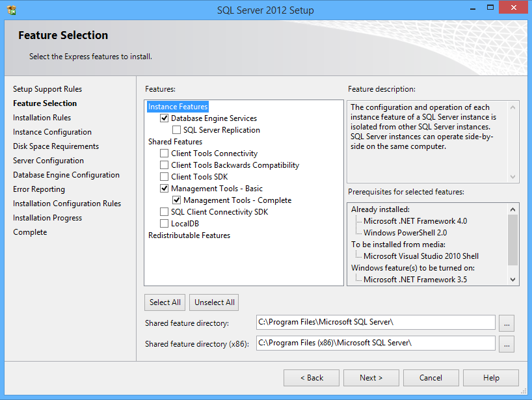Select the Shared Features tree node
Image resolution: width=532 pixels, height=400 pixels.
[x=175, y=142]
